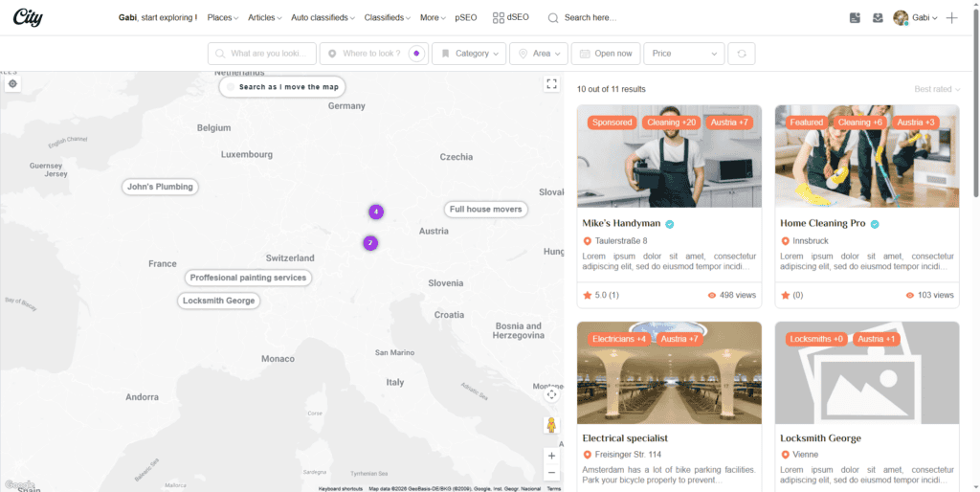Click the my location target icon

click(12, 84)
